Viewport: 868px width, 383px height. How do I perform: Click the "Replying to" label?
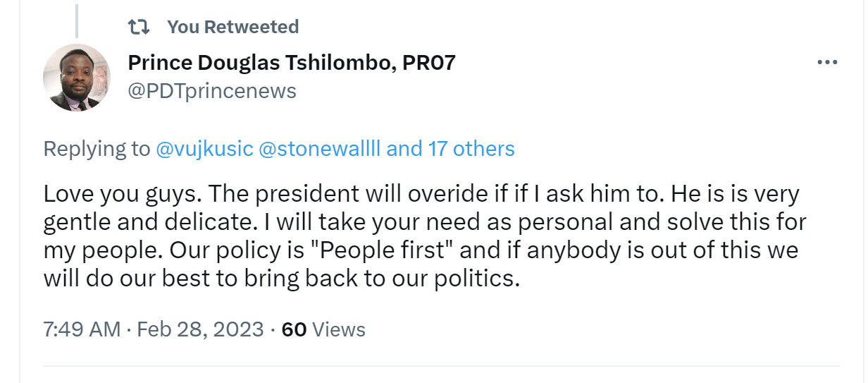pyautogui.click(x=97, y=149)
